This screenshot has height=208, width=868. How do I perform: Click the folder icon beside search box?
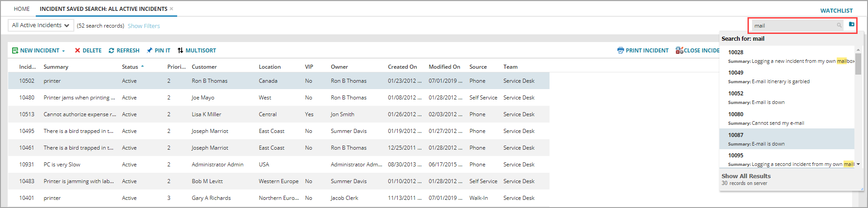coord(851,24)
